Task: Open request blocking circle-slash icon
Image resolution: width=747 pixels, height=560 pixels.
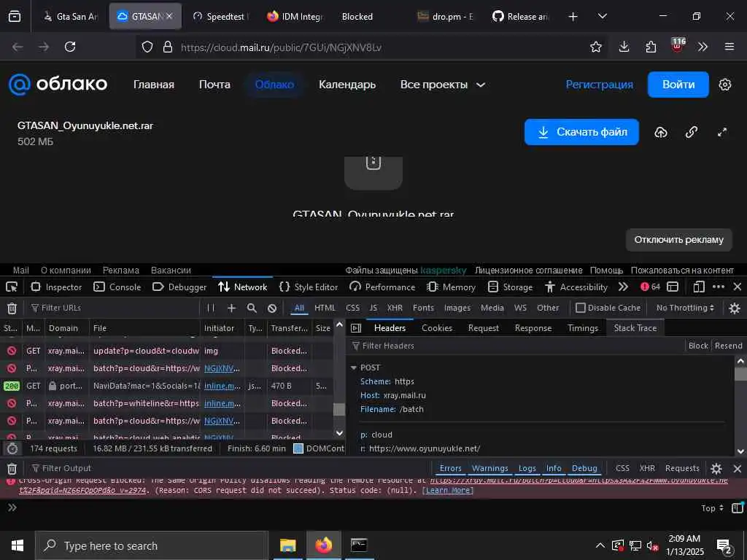Action: coord(272,308)
